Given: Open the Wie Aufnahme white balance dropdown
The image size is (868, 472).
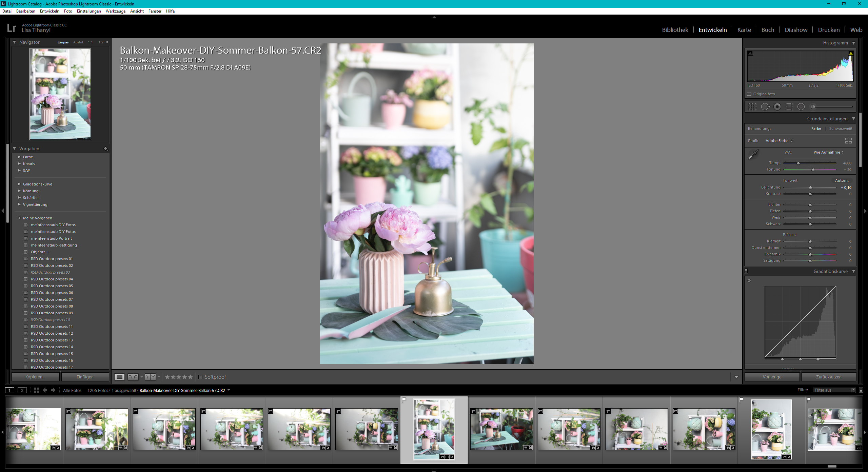Looking at the screenshot, I should [x=828, y=152].
